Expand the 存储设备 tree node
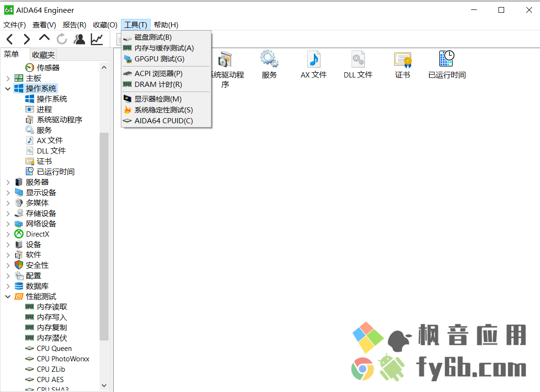Screen dimensions: 540x392 [8, 213]
